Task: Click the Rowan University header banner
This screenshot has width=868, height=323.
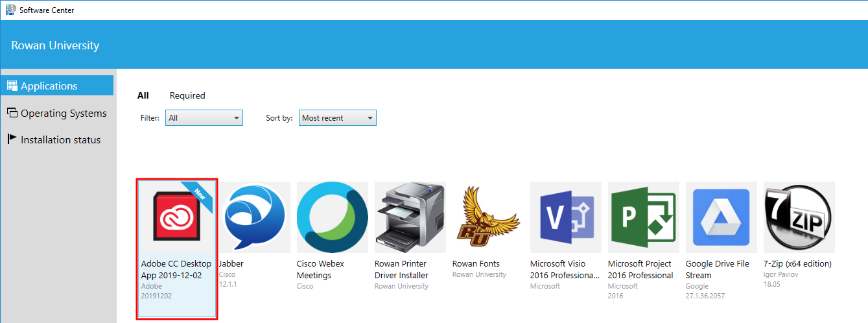Action: [56, 45]
